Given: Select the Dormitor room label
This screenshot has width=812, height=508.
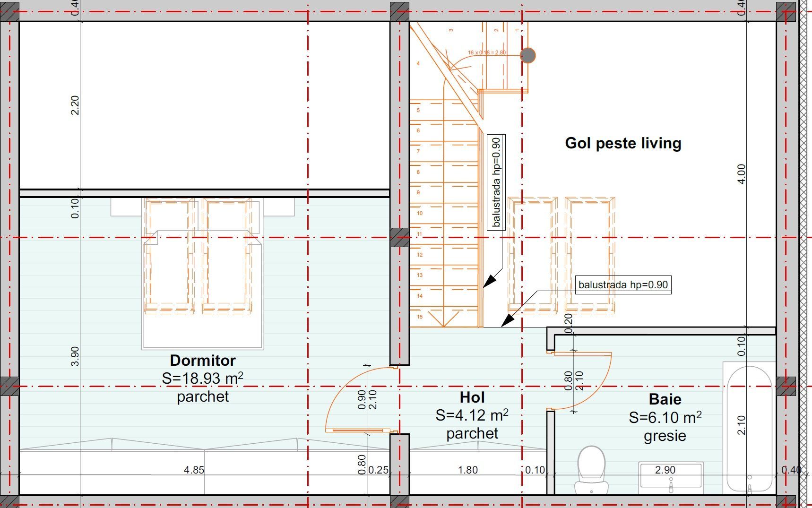Looking at the screenshot, I should pyautogui.click(x=203, y=361).
